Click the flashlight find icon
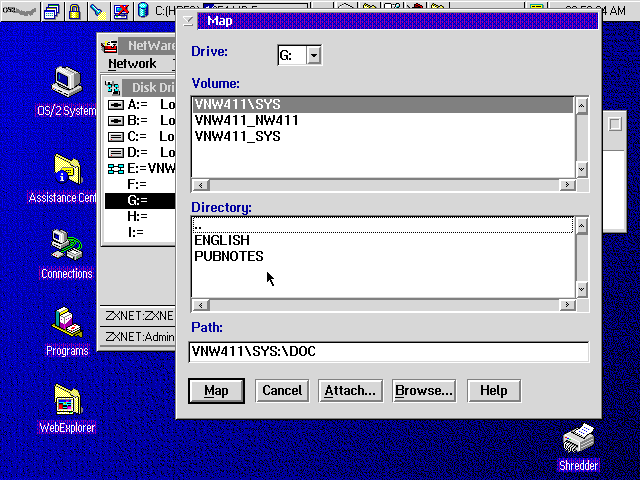Screen dimensions: 640x480 click(98, 11)
